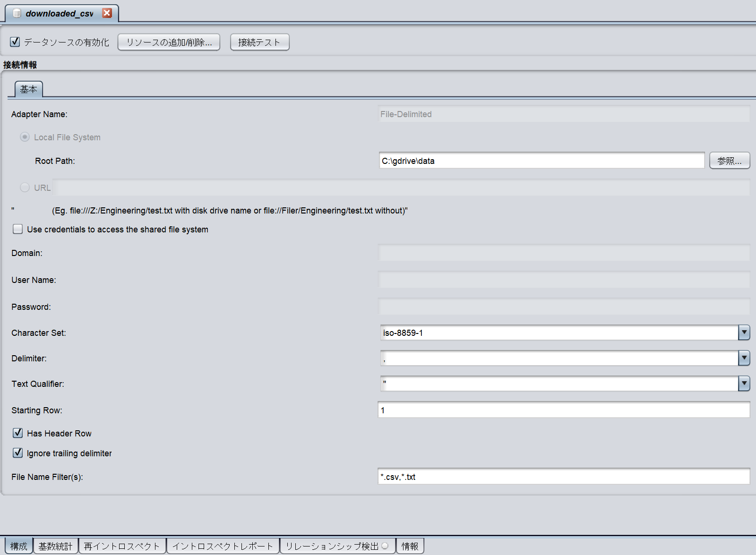Viewport: 756px width, 555px height.
Task: Enable Use credentials to access the shared file system
Action: coord(18,229)
